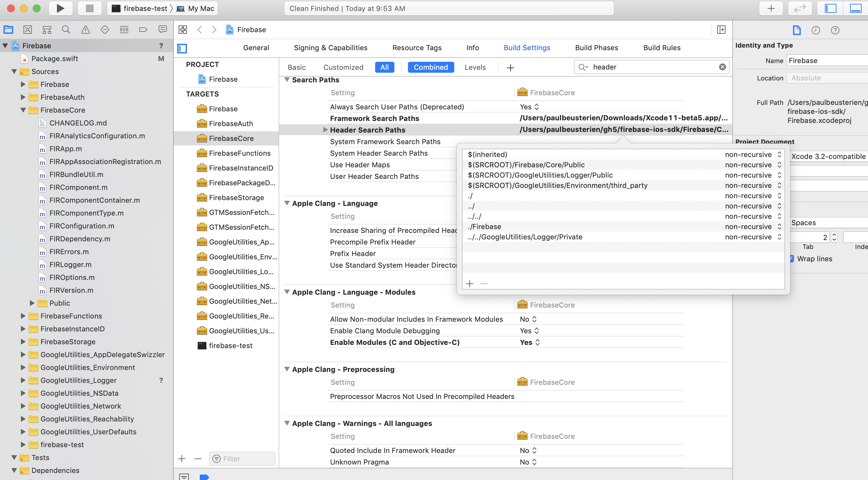Switch to the Resource Tags tab
This screenshot has height=480, width=868.
click(417, 48)
